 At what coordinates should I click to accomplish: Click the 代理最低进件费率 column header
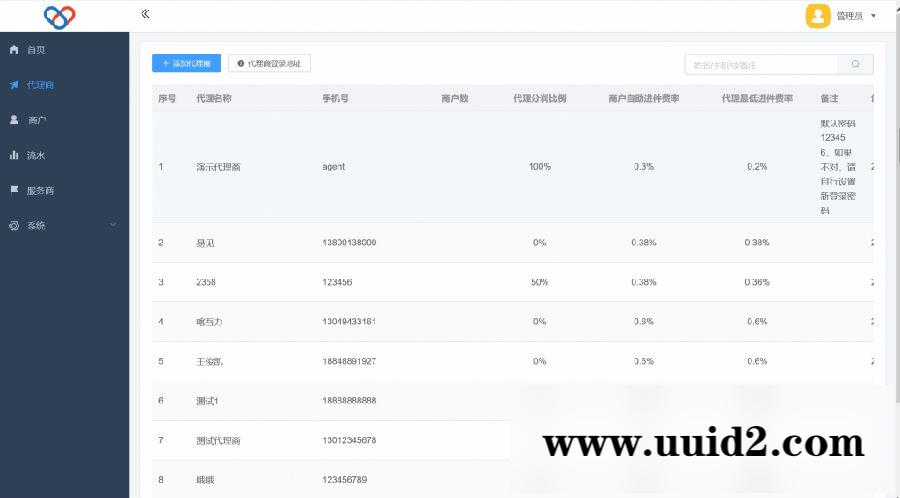(757, 99)
